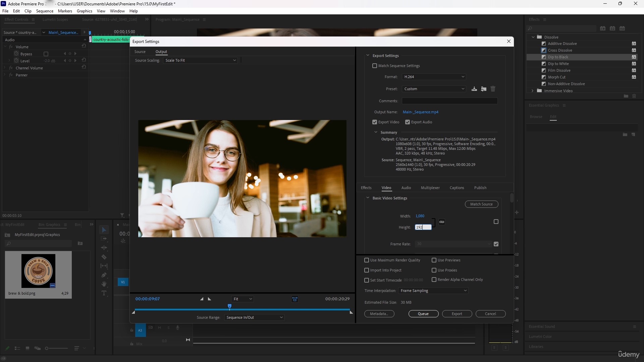Click the export preview playhead on timeline bar

tap(229, 306)
